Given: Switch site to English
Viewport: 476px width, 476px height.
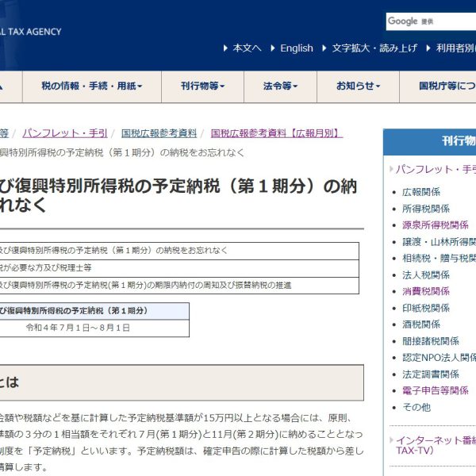Looking at the screenshot, I should (x=296, y=48).
